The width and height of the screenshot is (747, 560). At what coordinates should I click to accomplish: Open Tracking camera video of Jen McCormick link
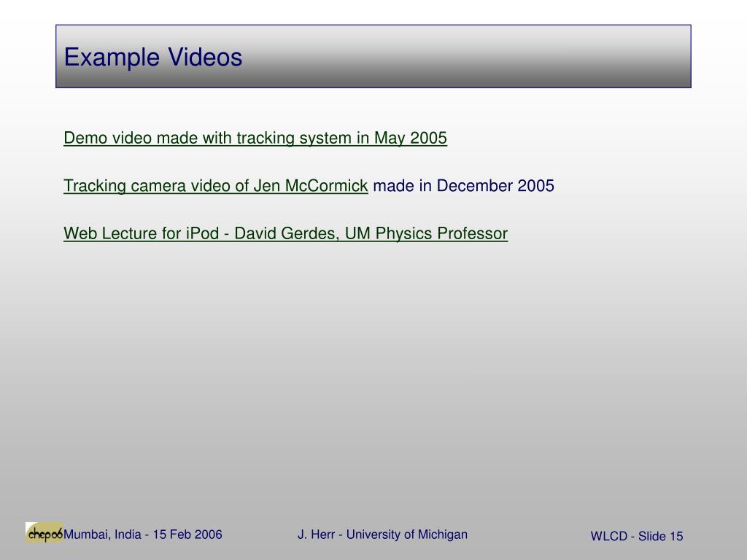click(216, 186)
